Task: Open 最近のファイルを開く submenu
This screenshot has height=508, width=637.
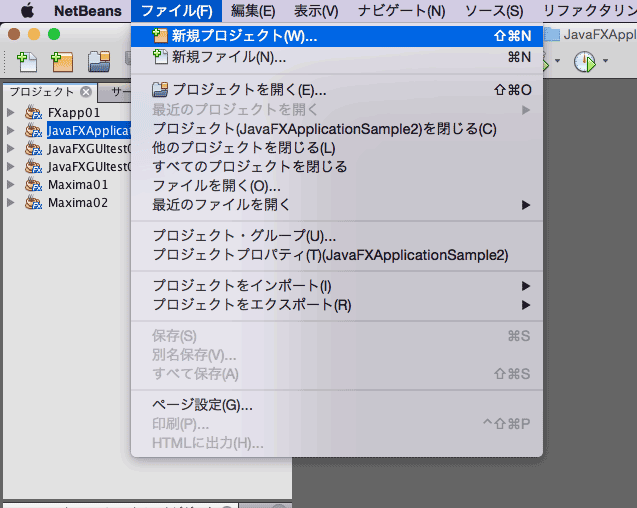Action: [337, 205]
